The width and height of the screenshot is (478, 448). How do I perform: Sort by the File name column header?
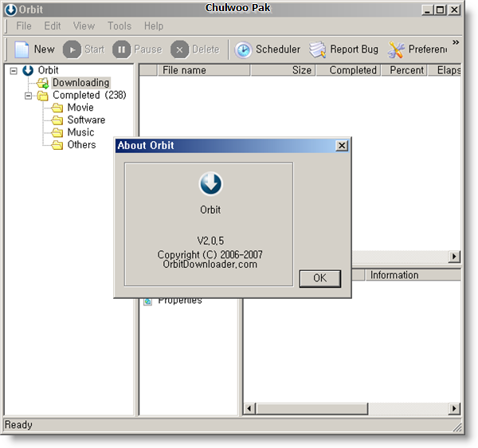(x=184, y=70)
